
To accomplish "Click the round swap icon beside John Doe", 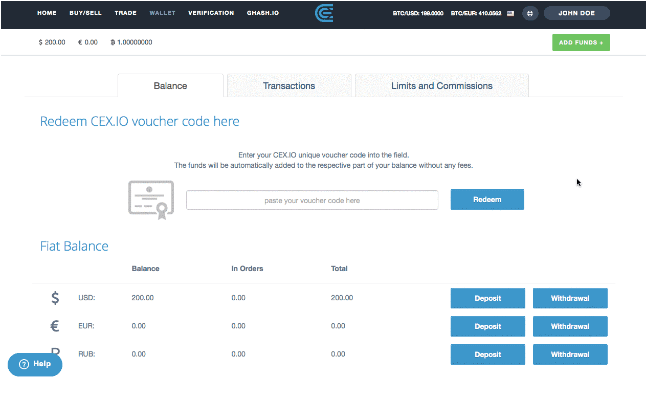I will click(530, 14).
